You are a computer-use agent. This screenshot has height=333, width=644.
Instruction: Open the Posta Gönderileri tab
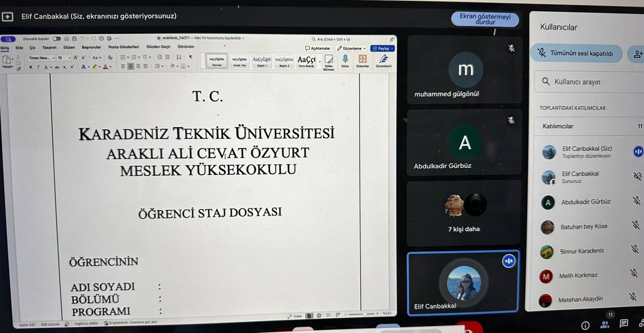point(123,47)
